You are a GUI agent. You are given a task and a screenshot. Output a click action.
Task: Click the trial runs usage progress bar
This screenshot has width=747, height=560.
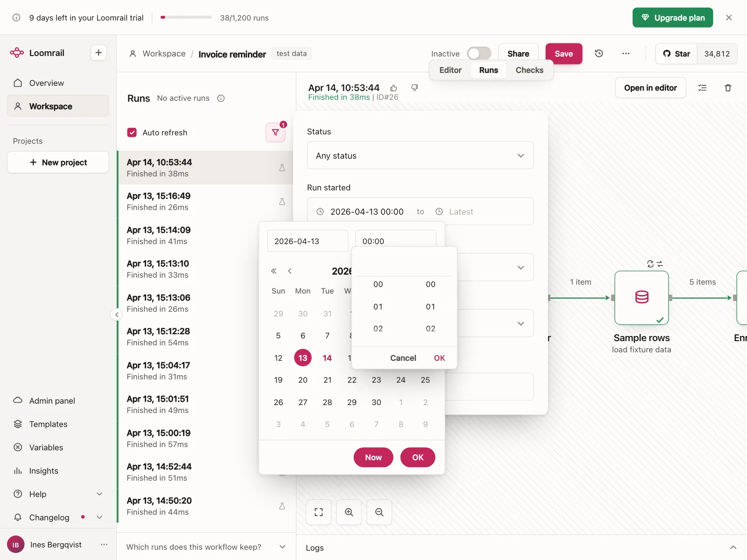(x=186, y=18)
